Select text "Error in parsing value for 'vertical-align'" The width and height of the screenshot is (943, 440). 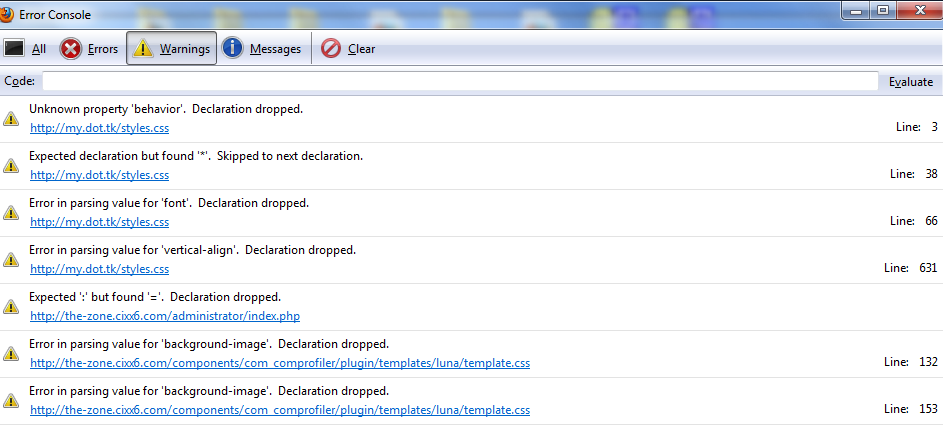(x=134, y=250)
